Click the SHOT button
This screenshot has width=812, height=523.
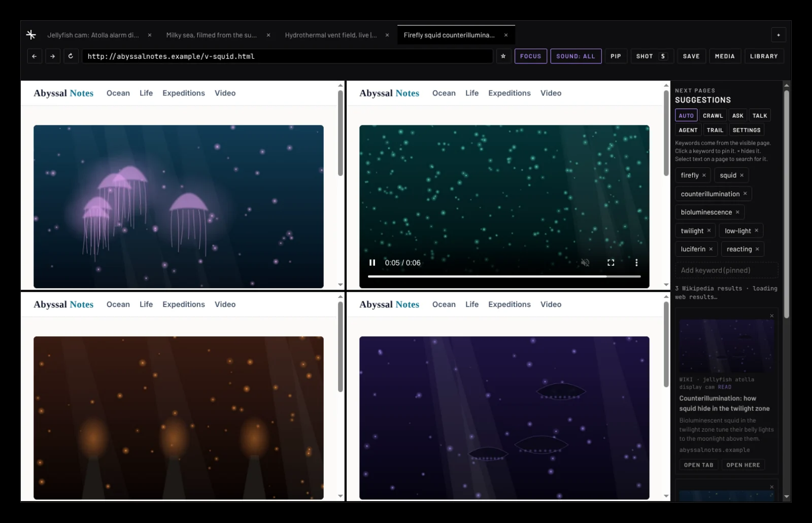coord(652,56)
